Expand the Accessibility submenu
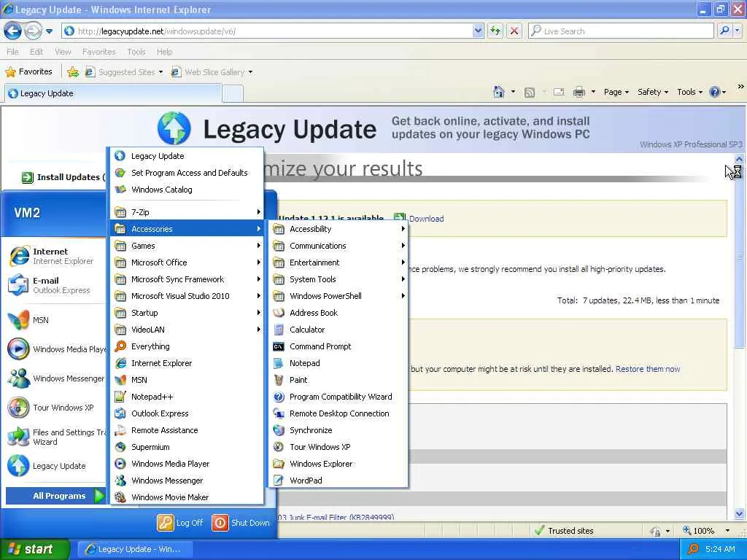The width and height of the screenshot is (747, 560). (x=338, y=229)
